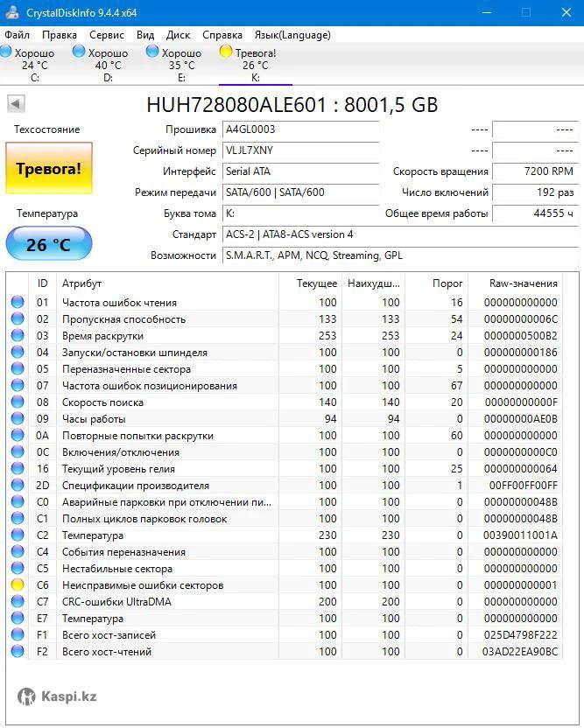
Task: Click blue orb beside attribute 01 row
Action: click(x=18, y=303)
